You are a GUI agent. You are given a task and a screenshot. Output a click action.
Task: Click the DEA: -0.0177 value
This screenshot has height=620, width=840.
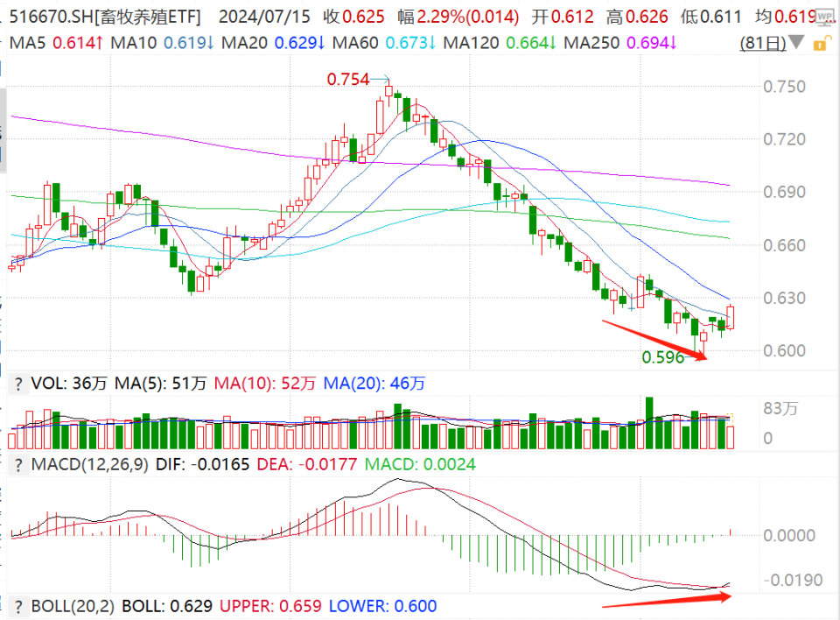click(x=307, y=464)
